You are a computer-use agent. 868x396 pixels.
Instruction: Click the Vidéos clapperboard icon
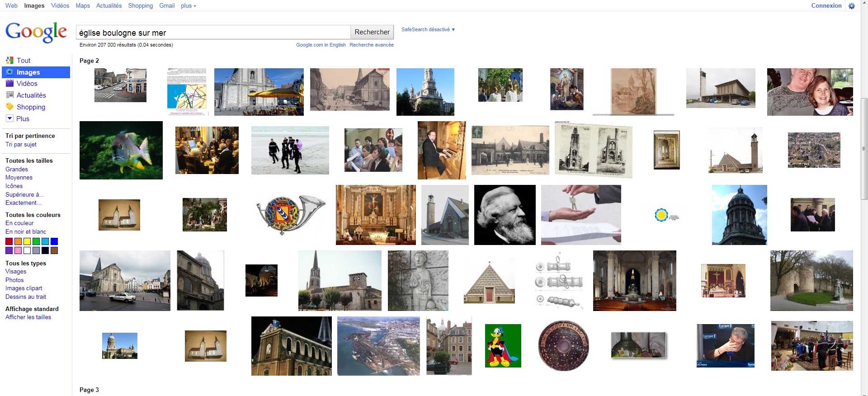(x=9, y=83)
